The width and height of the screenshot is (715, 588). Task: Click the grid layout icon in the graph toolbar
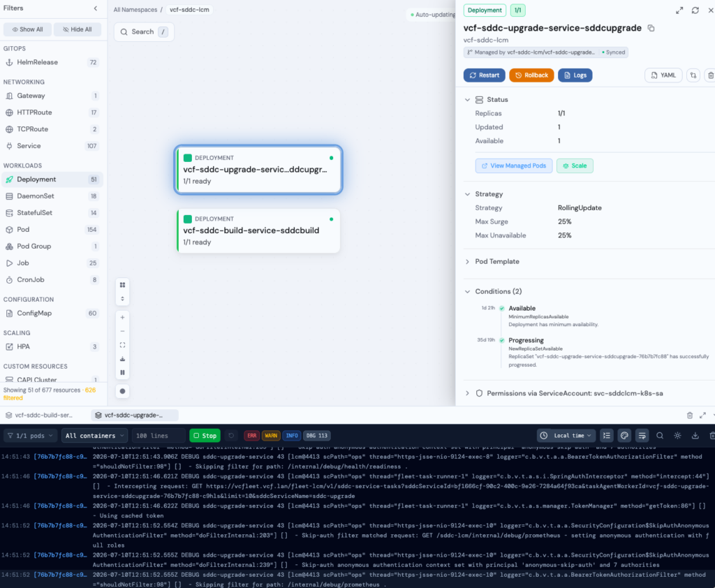coord(122,285)
